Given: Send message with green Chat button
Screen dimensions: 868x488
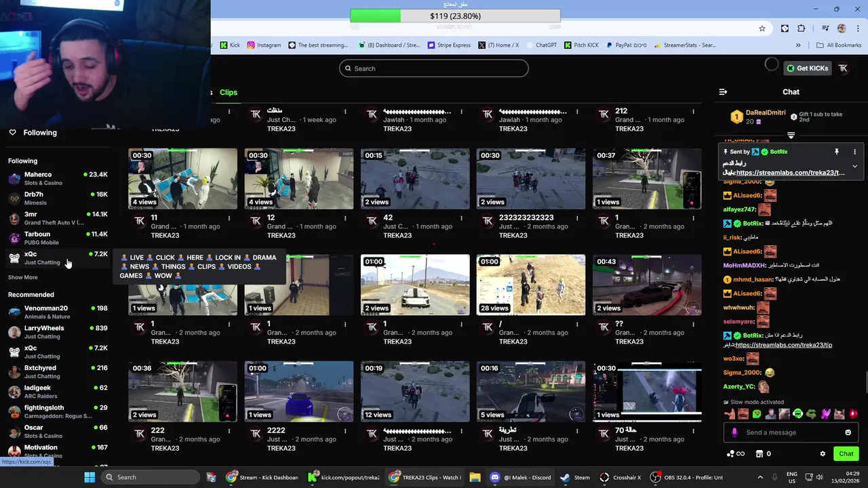Looking at the screenshot, I should [x=846, y=453].
